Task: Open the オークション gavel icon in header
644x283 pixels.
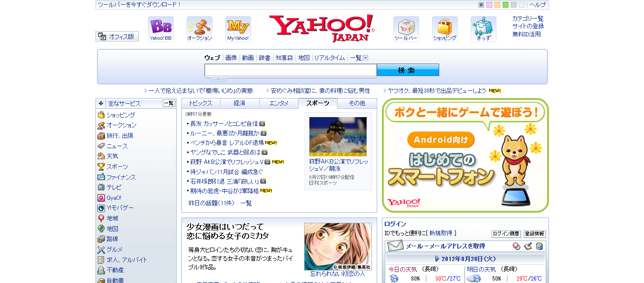Action: (200, 29)
